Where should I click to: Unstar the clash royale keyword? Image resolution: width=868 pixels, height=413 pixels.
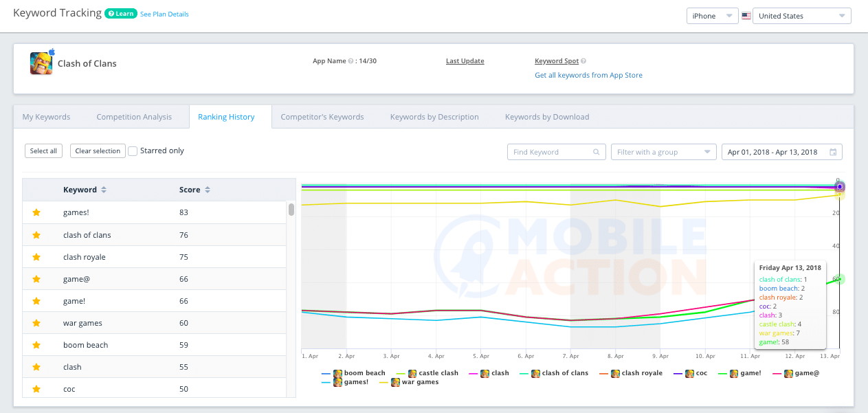click(x=36, y=257)
